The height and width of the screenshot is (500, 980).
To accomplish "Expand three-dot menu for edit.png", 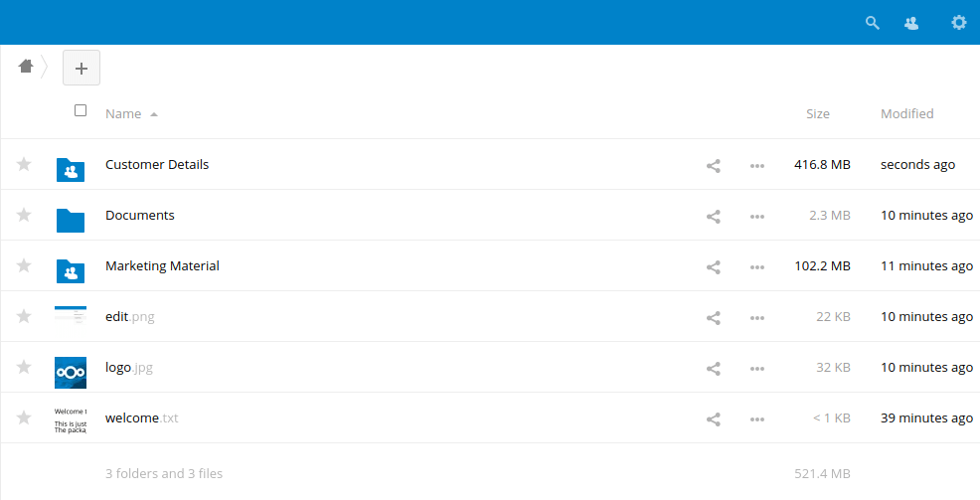I will point(757,318).
